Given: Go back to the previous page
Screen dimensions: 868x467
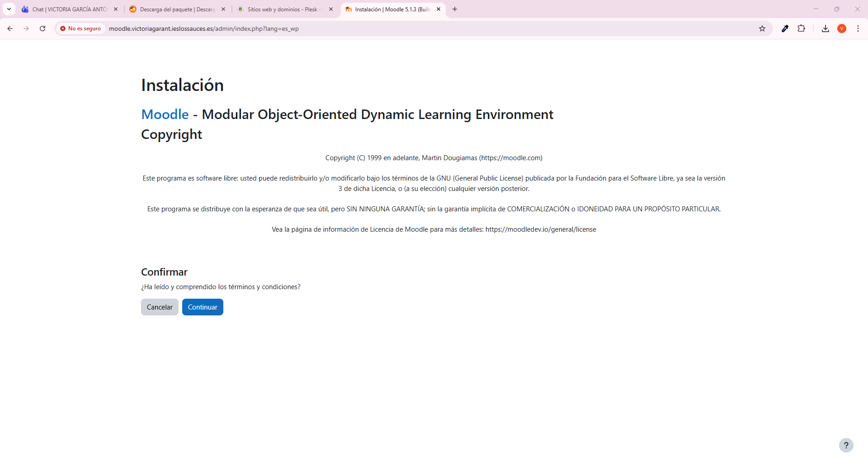Looking at the screenshot, I should pos(10,29).
